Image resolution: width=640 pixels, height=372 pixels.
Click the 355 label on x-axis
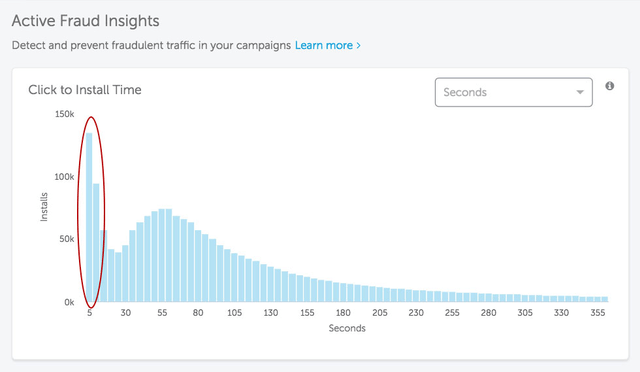[x=598, y=313]
